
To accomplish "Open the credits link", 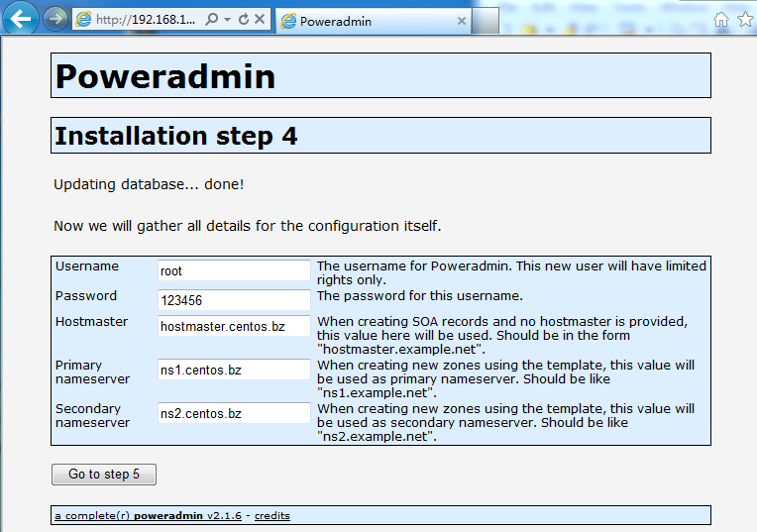I will pos(272,515).
